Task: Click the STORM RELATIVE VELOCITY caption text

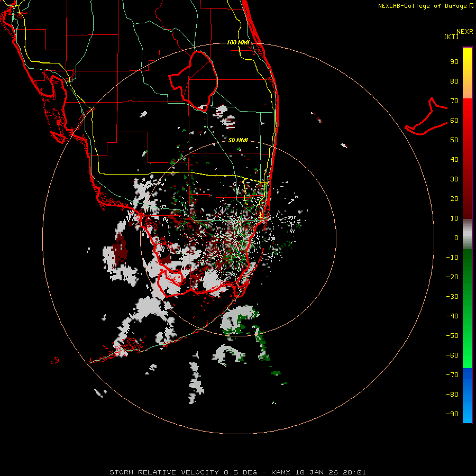Action: pyautogui.click(x=164, y=472)
